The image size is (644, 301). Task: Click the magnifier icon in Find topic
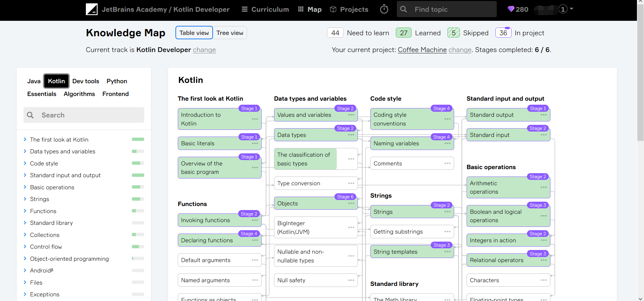(x=404, y=9)
